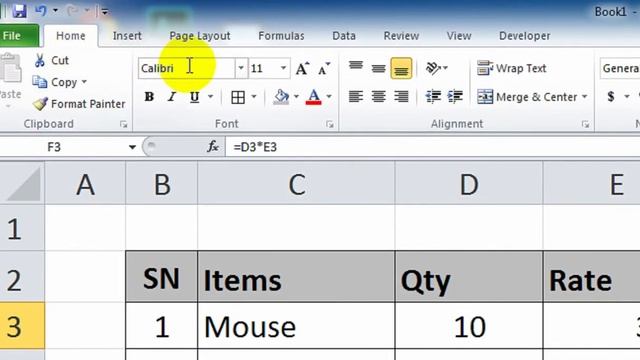Switch to the Data tab

344,36
